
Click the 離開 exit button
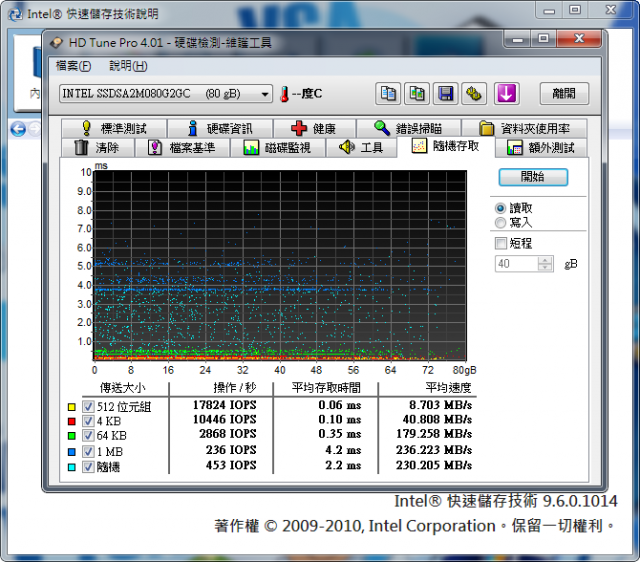(564, 94)
